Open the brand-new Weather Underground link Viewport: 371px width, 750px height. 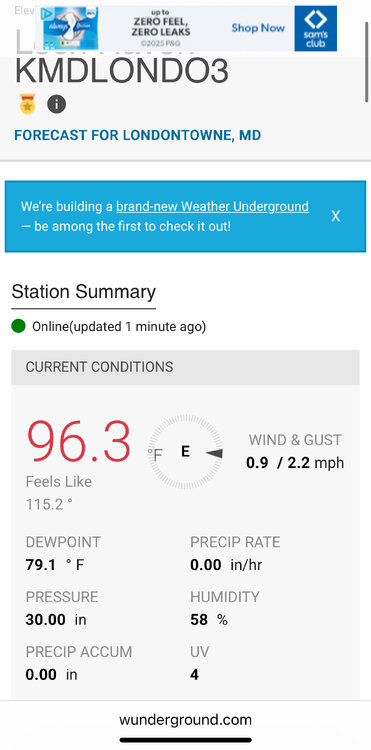pos(212,207)
